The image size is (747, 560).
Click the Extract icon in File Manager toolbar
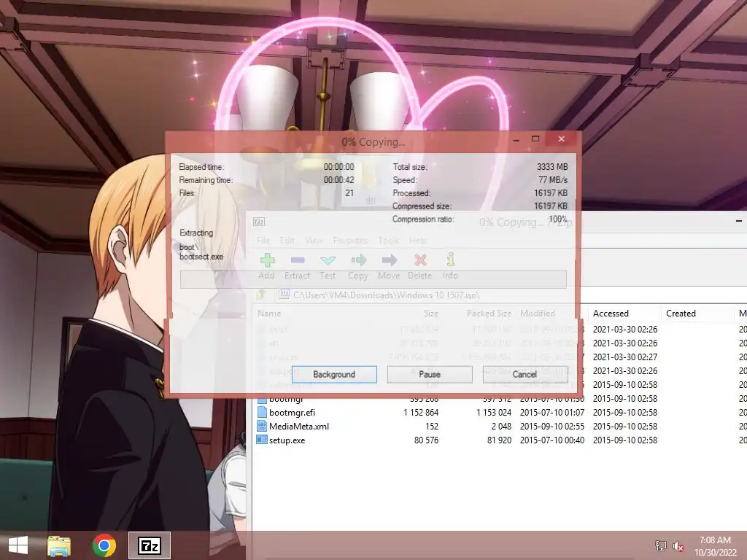(298, 260)
